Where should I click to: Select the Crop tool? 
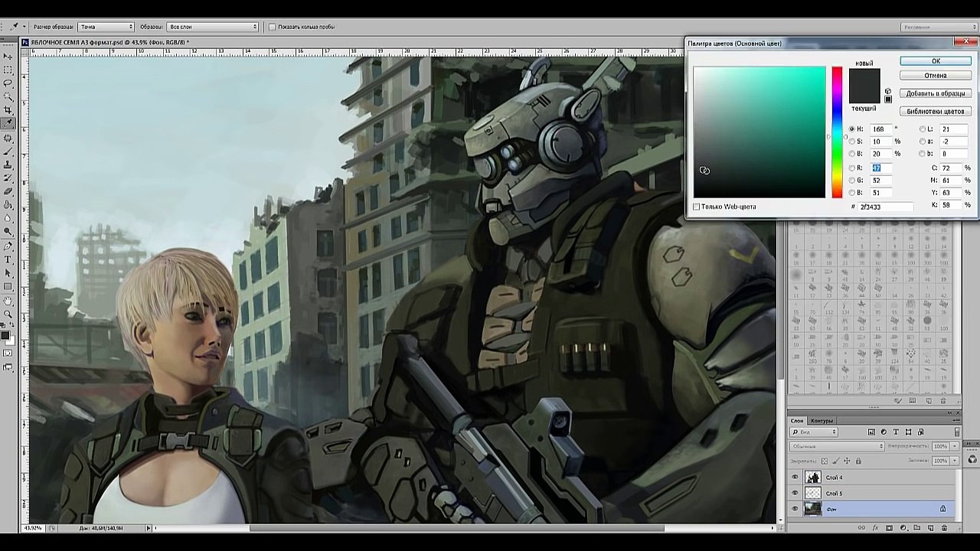[x=8, y=110]
